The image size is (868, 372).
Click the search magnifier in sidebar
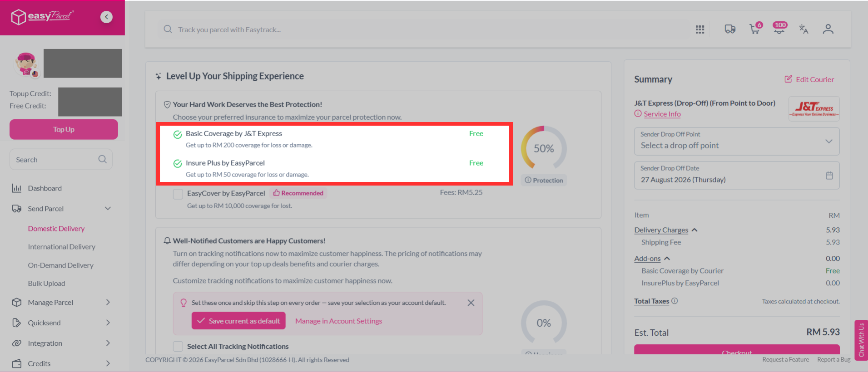[x=103, y=159]
